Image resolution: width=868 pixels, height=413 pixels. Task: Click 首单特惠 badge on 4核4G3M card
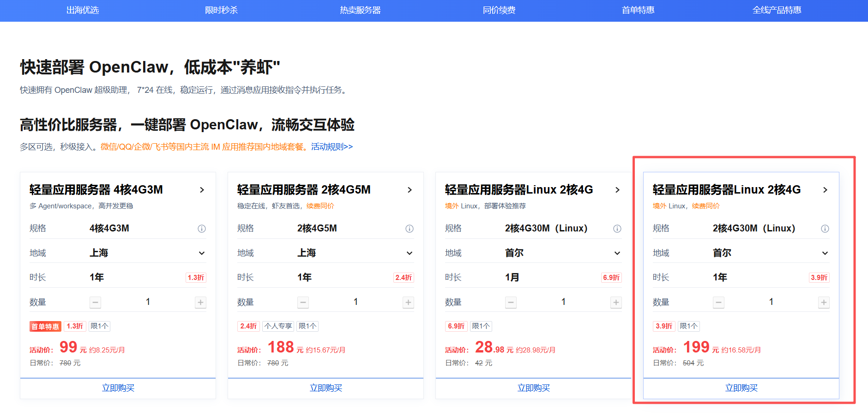45,327
